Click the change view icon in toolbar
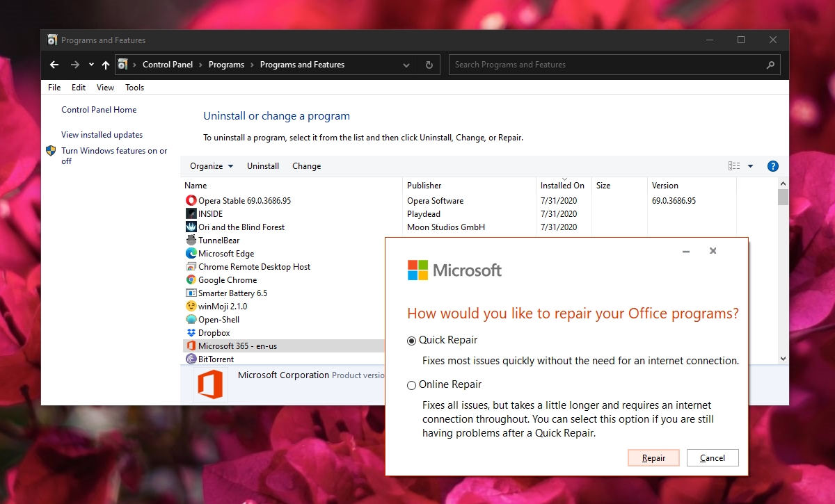The height and width of the screenshot is (504, 835). pos(734,166)
